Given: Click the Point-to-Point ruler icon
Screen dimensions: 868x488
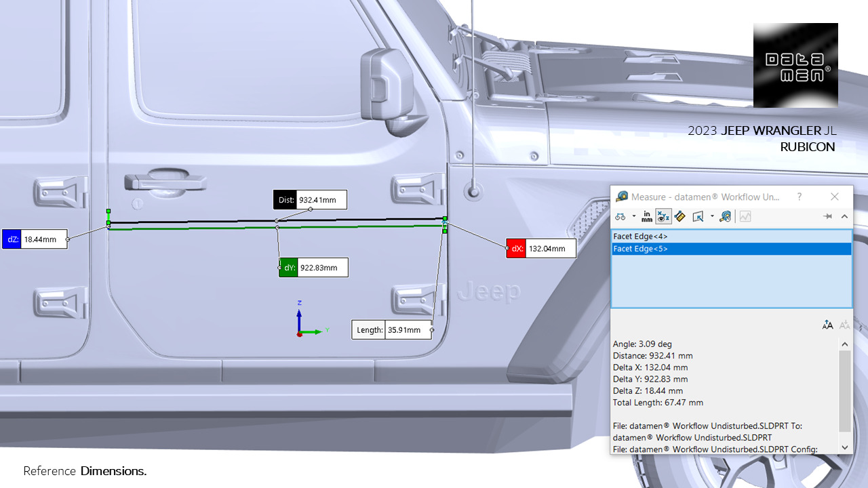Looking at the screenshot, I should click(680, 217).
